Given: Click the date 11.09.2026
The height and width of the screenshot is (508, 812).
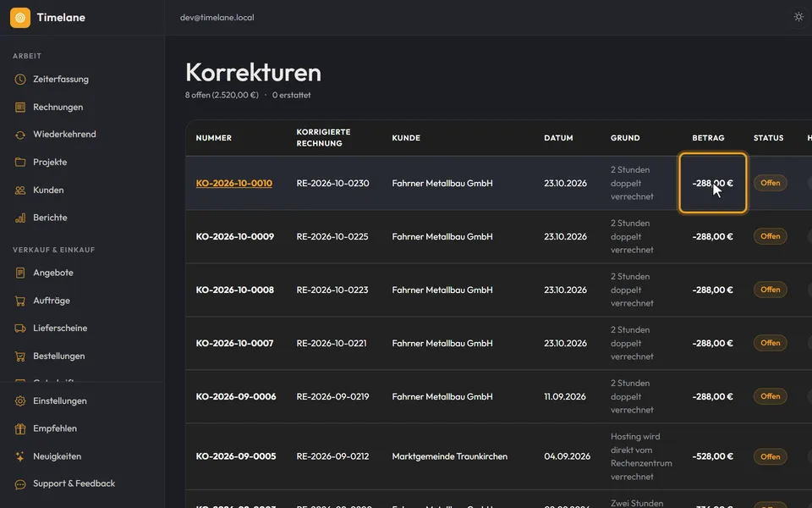Looking at the screenshot, I should [565, 396].
